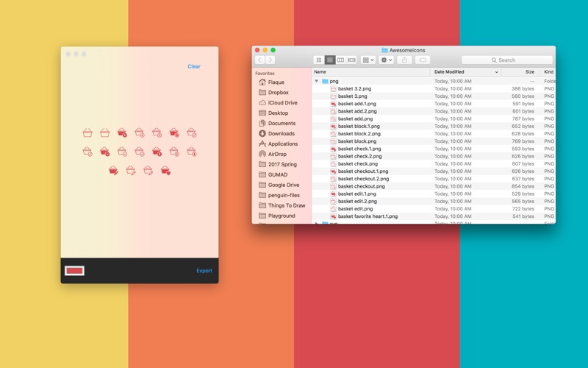Sort by the Size column header
Viewport: 588px width, 368px height.
tap(529, 71)
